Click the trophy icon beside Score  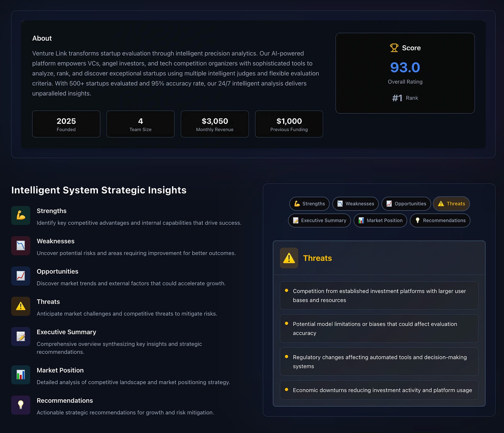coord(394,48)
